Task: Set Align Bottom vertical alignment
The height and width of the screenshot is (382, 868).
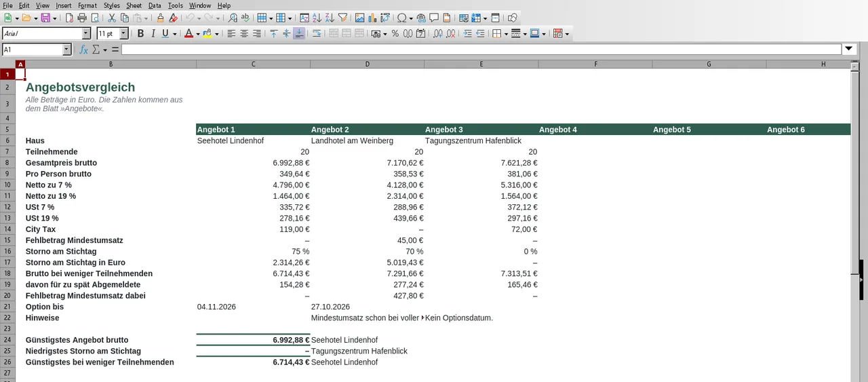Action: pos(299,33)
